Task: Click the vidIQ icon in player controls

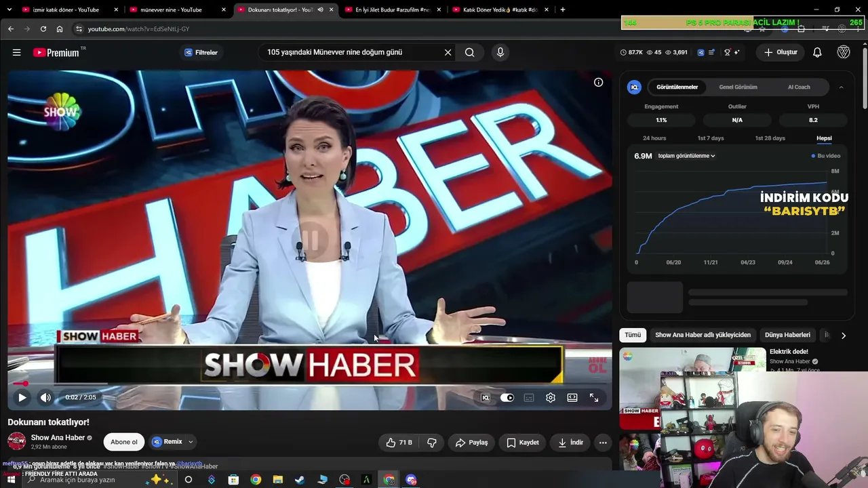Action: (486, 398)
